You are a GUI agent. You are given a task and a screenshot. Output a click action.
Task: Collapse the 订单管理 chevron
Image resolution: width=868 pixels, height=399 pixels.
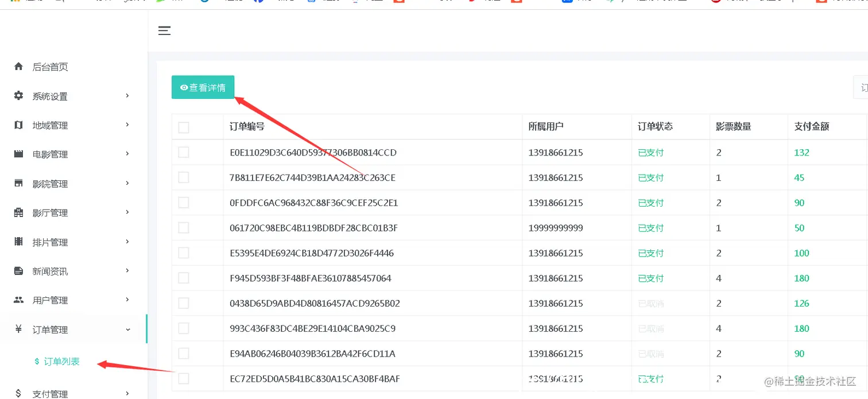point(127,329)
